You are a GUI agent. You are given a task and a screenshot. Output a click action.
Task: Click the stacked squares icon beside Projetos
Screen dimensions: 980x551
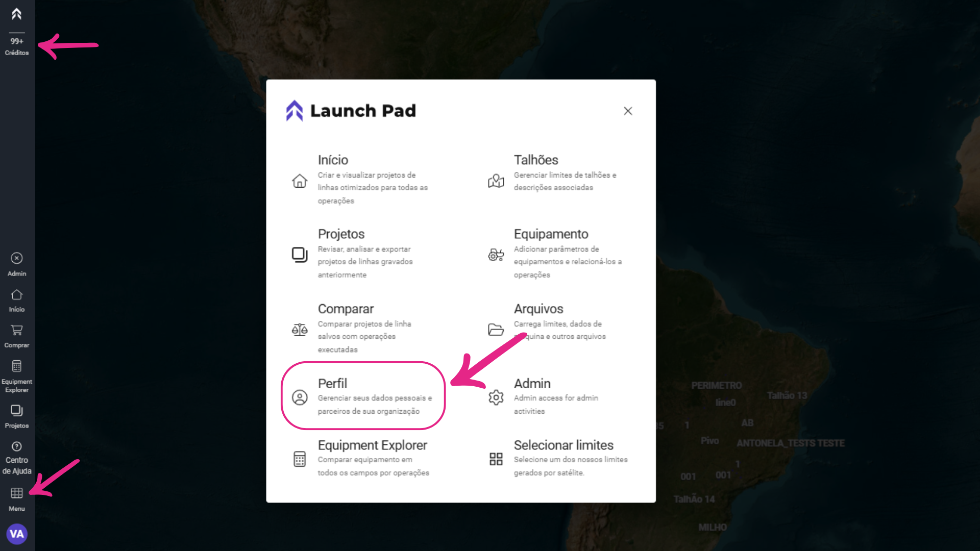point(300,255)
